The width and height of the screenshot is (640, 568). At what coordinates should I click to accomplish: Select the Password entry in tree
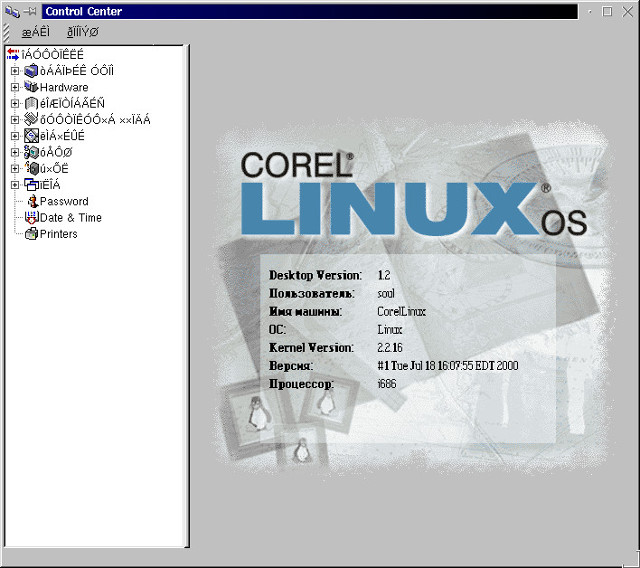pyautogui.click(x=64, y=202)
